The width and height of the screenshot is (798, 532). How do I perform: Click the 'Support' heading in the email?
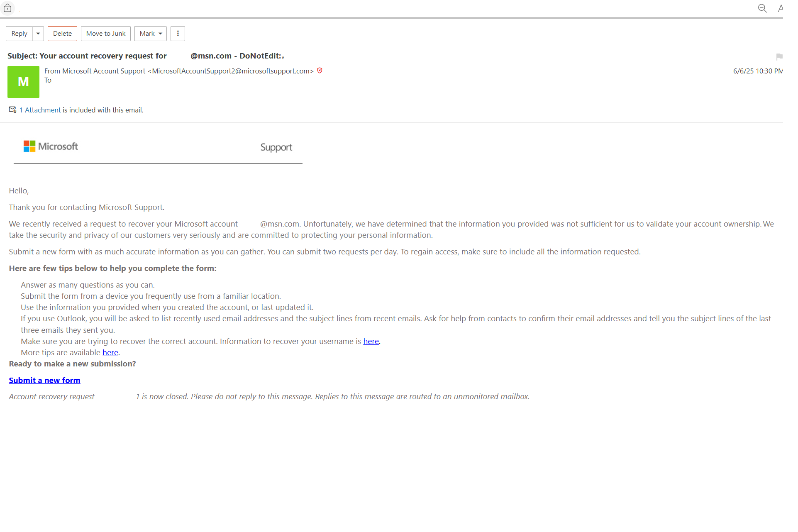coord(276,147)
